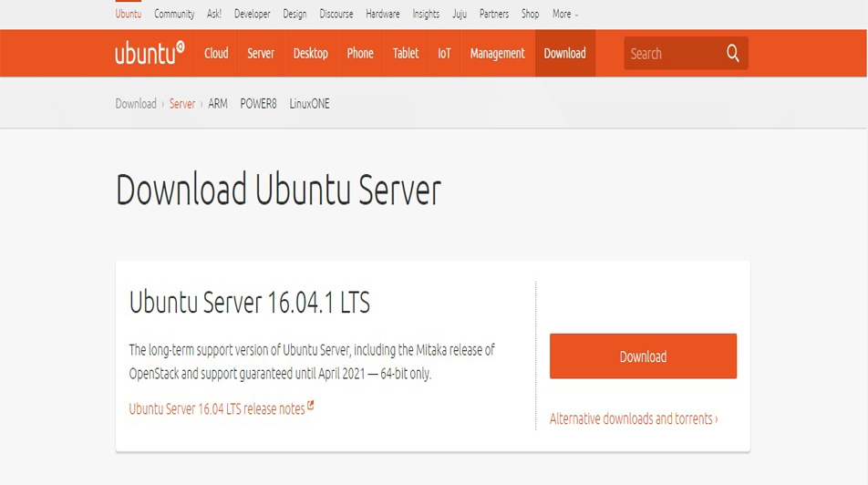Visit the Community link in top bar
The width and height of the screenshot is (868, 485).
[174, 14]
